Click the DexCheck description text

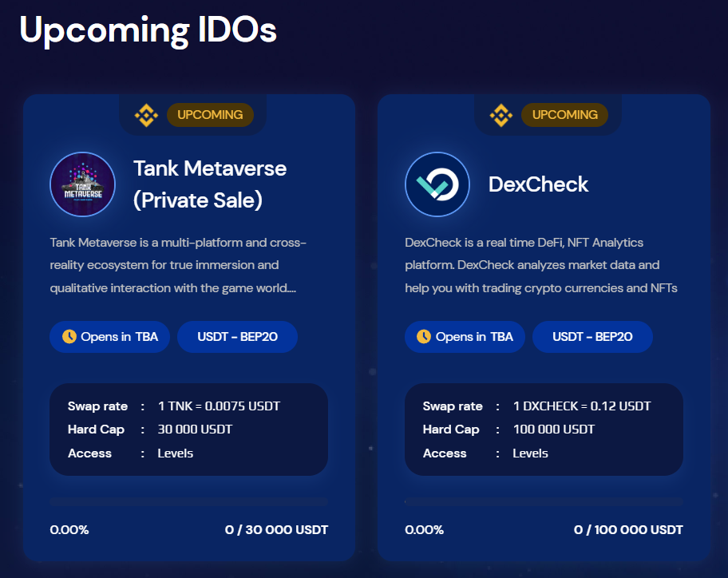pos(541,265)
